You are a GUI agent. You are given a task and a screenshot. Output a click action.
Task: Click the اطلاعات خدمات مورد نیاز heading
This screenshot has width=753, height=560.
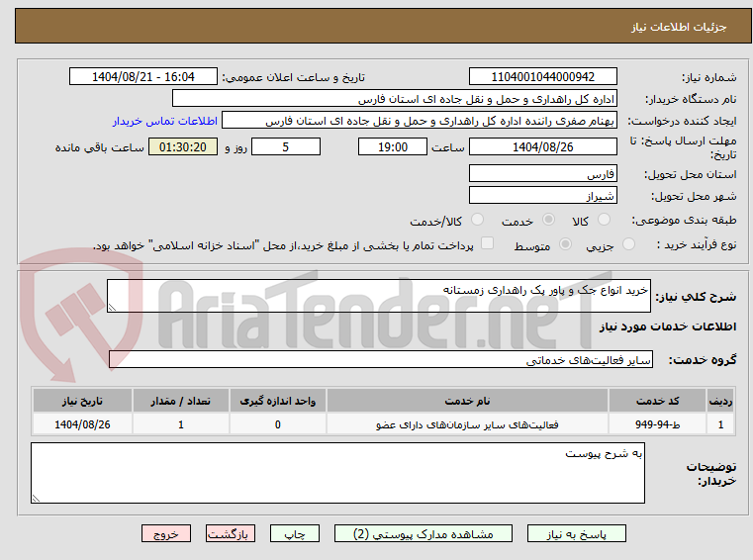pyautogui.click(x=668, y=327)
